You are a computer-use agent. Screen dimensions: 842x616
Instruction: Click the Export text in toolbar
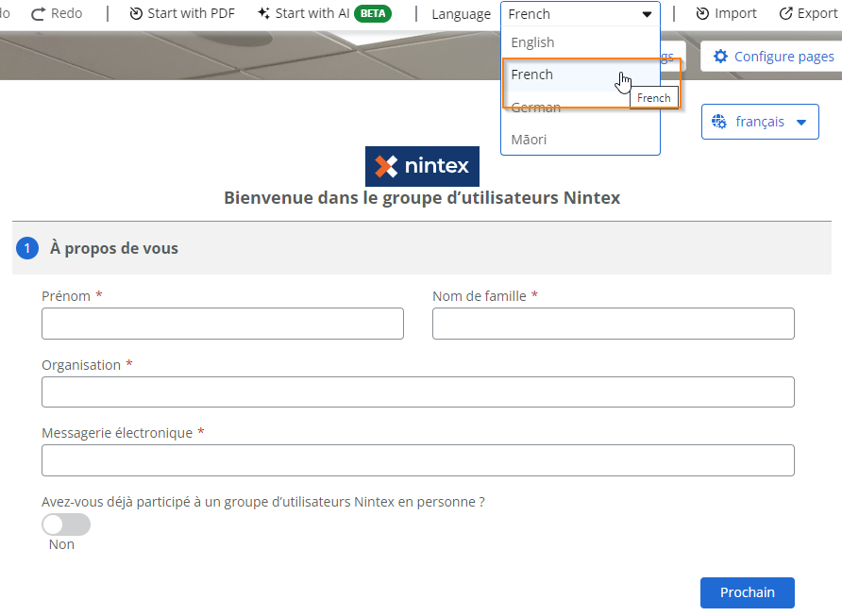817,13
